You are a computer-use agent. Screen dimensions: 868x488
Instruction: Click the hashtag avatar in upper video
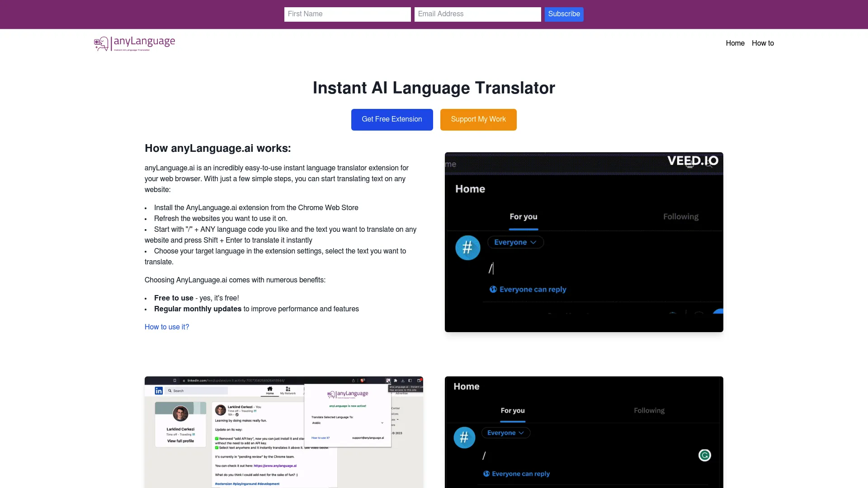(467, 248)
